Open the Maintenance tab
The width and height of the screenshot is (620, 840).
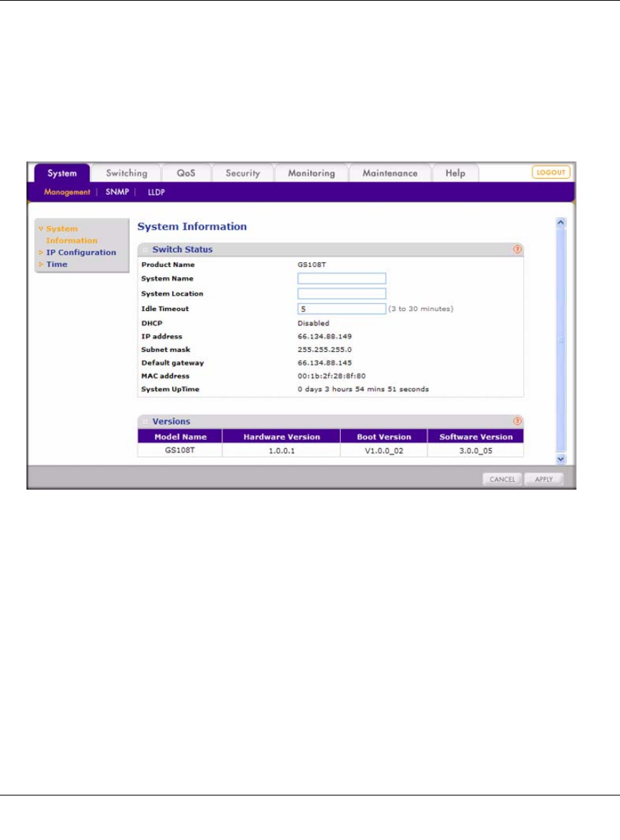390,173
